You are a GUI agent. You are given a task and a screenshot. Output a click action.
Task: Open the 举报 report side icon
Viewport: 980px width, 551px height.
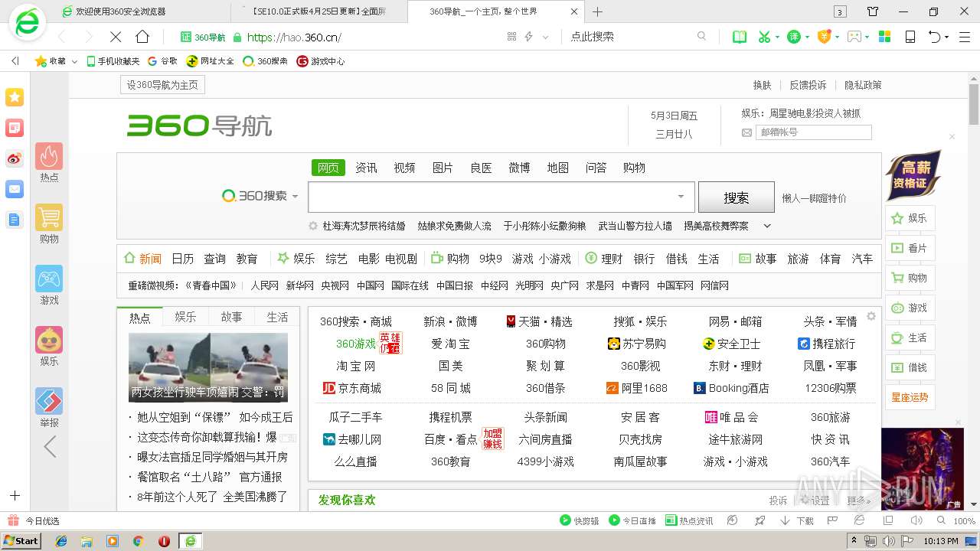tap(49, 402)
